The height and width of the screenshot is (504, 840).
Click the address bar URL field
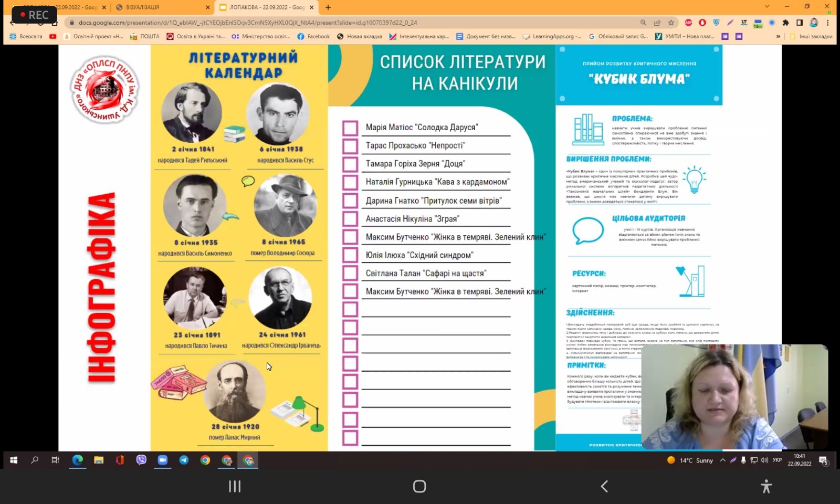pos(315,23)
